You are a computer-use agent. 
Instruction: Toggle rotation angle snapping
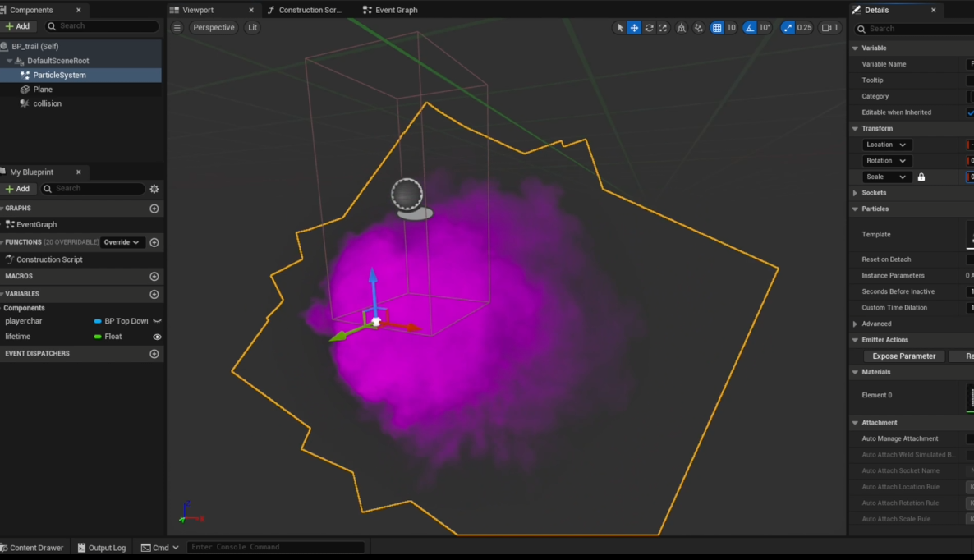tap(750, 28)
